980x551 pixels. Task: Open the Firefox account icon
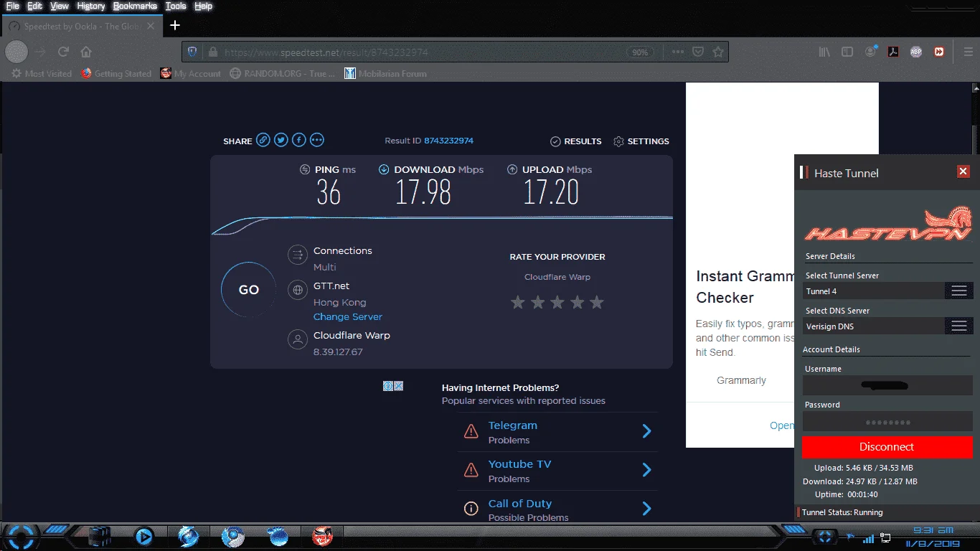(871, 52)
